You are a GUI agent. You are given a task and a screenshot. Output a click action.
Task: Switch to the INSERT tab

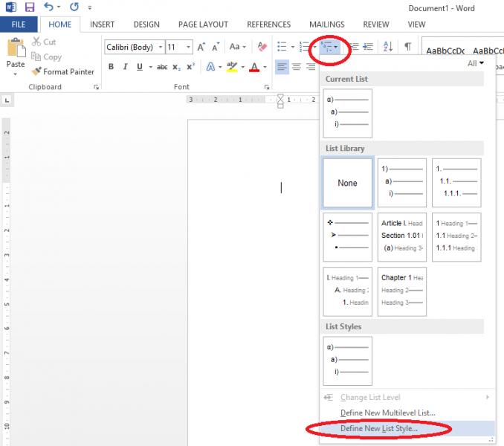coord(102,25)
